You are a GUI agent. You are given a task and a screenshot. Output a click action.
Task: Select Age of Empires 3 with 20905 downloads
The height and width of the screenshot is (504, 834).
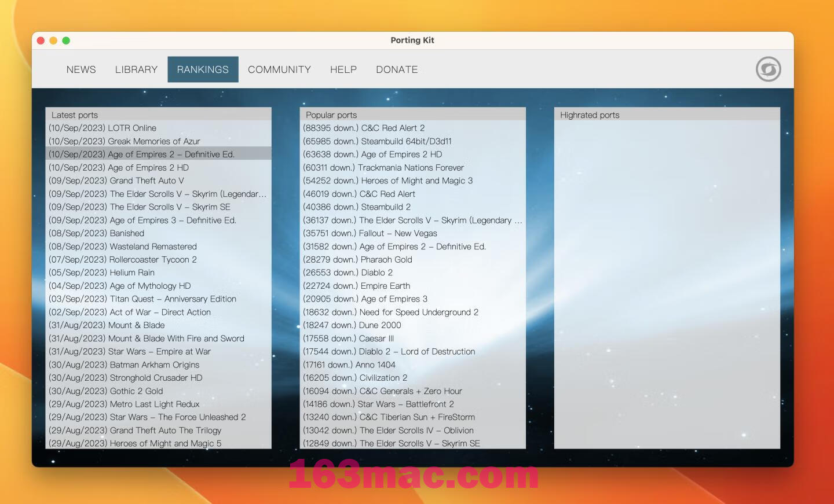(x=413, y=299)
